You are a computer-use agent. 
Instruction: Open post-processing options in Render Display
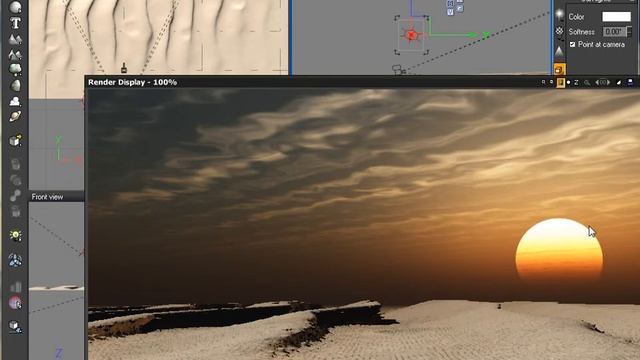tap(619, 82)
